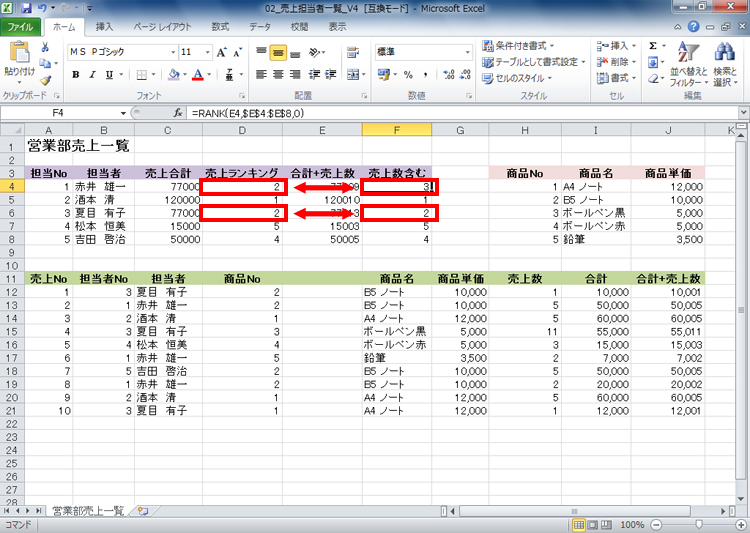This screenshot has width=750, height=533.
Task: Align text left
Action: [261, 74]
